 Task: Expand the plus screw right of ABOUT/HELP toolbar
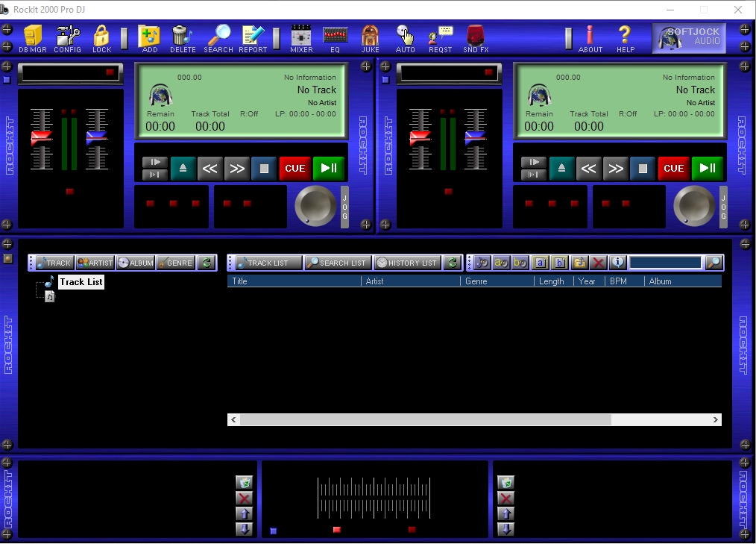pos(744,30)
